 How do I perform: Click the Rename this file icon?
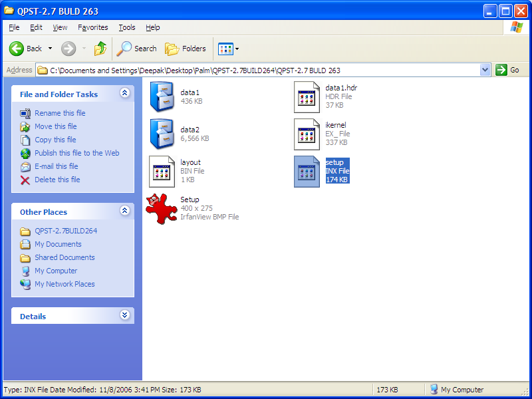point(25,113)
